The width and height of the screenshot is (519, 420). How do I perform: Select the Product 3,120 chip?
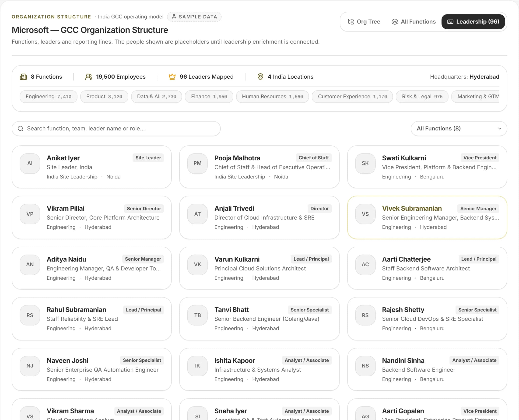coord(104,97)
